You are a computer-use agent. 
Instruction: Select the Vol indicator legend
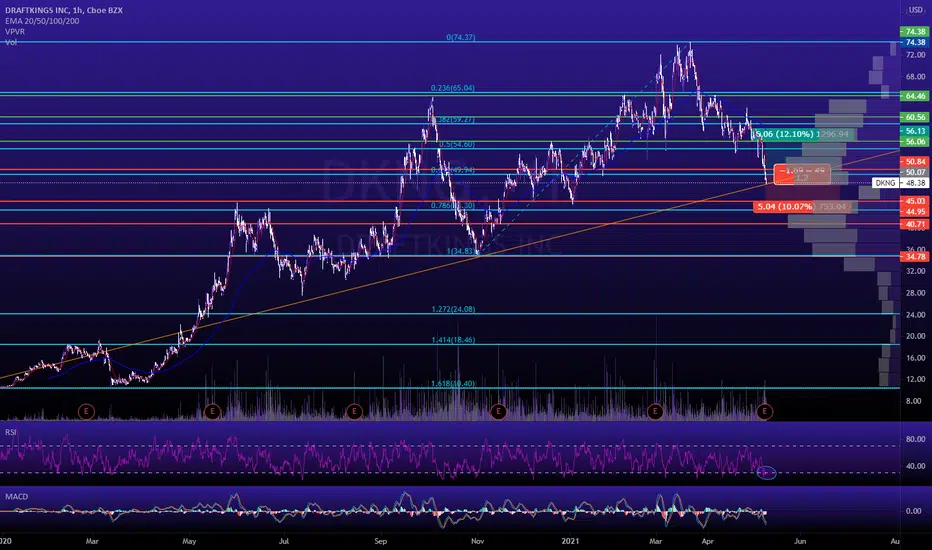(11, 42)
